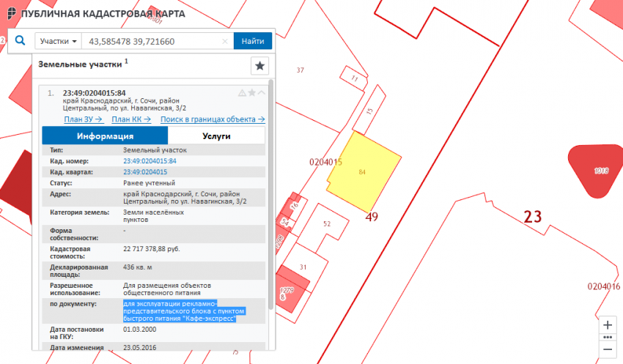
Task: Add parcel 23:49:0204015:84 to favorites star
Action: coord(251,93)
